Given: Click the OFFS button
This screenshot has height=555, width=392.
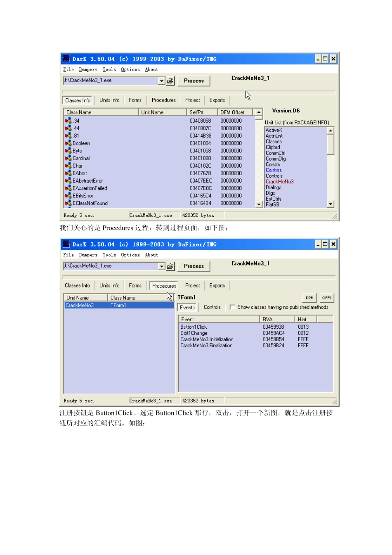Looking at the screenshot, I should click(327, 298).
